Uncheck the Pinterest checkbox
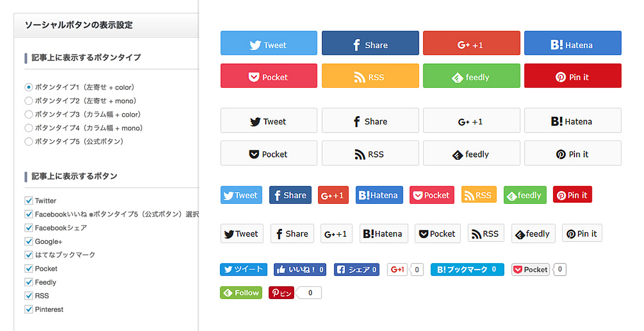This screenshot has width=644, height=331. [x=29, y=309]
